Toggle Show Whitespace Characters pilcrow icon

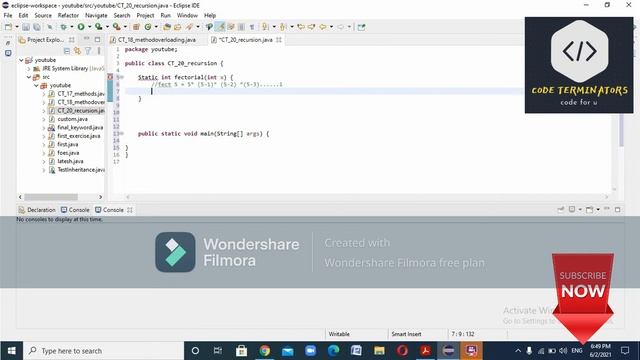[252, 27]
